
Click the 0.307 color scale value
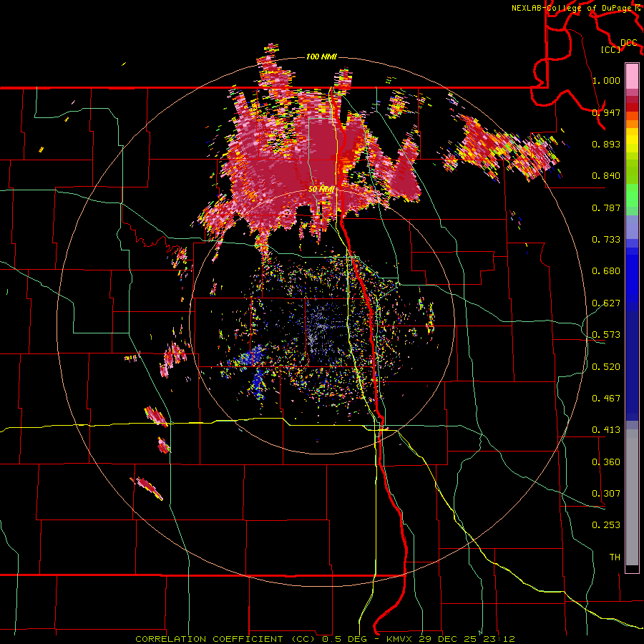click(x=606, y=494)
